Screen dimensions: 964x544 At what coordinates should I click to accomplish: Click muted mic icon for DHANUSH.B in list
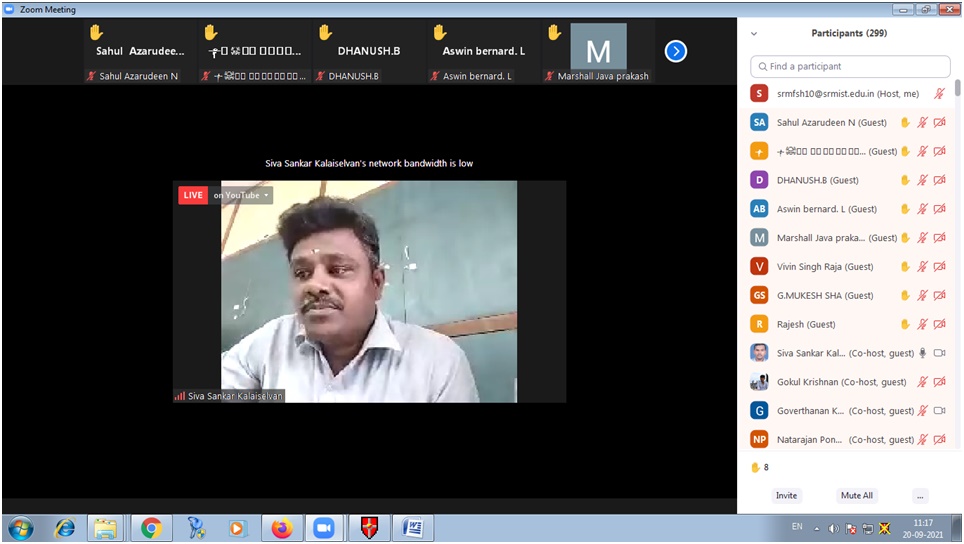coord(923,181)
